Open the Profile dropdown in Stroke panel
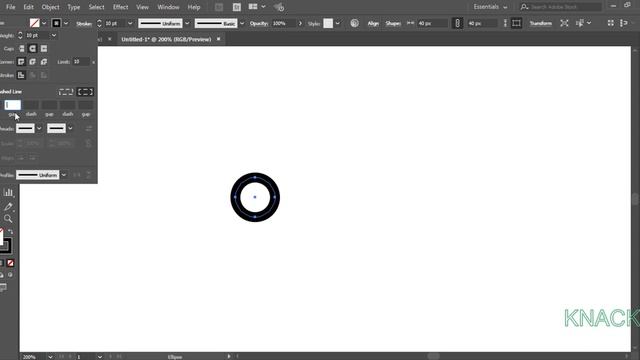 point(64,175)
